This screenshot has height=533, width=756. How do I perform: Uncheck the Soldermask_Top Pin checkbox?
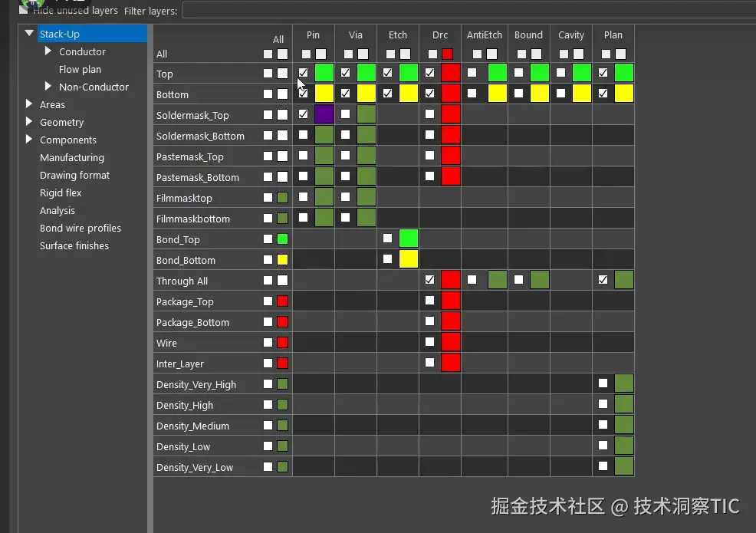click(304, 114)
